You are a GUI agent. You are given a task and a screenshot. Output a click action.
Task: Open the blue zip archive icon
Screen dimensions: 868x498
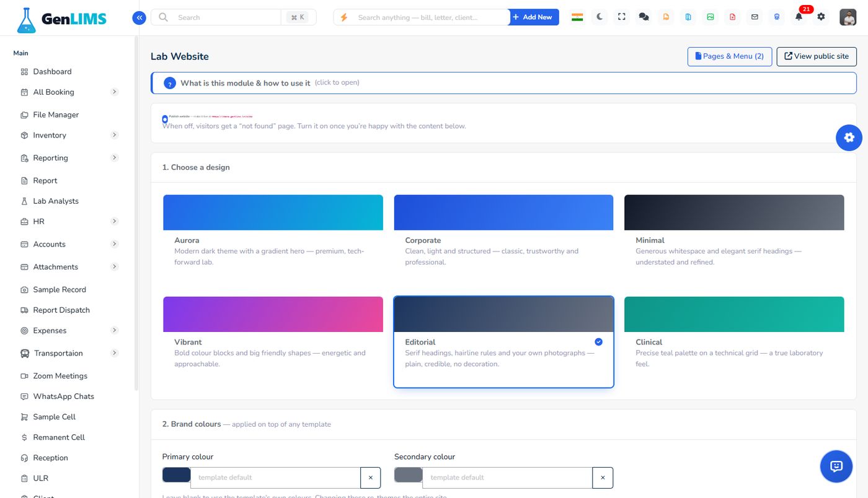tap(688, 17)
